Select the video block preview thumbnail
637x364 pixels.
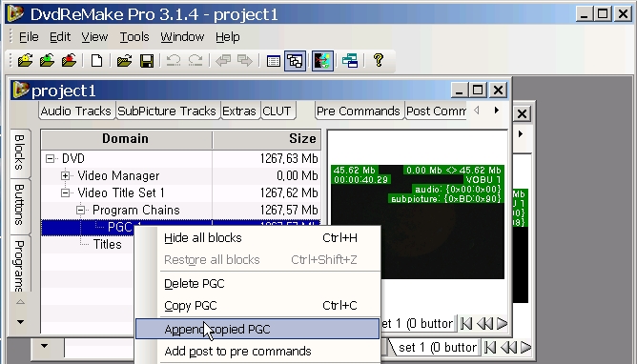[418, 222]
